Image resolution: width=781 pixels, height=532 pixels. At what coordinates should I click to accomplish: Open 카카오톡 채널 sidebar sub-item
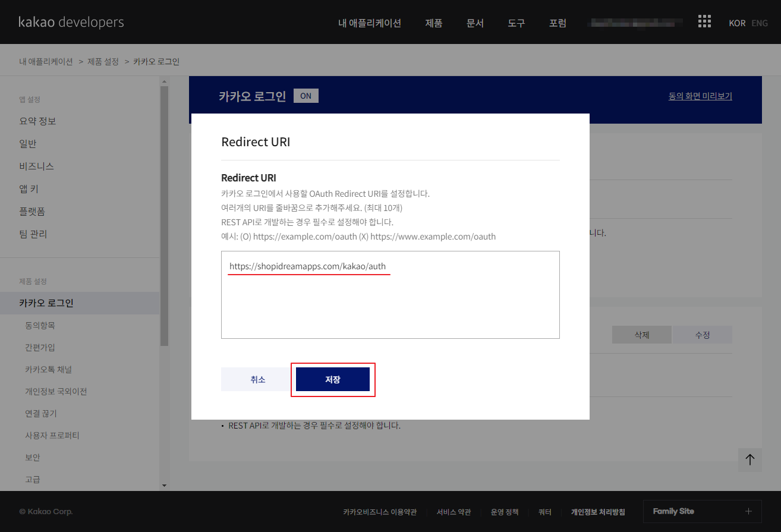(x=48, y=370)
